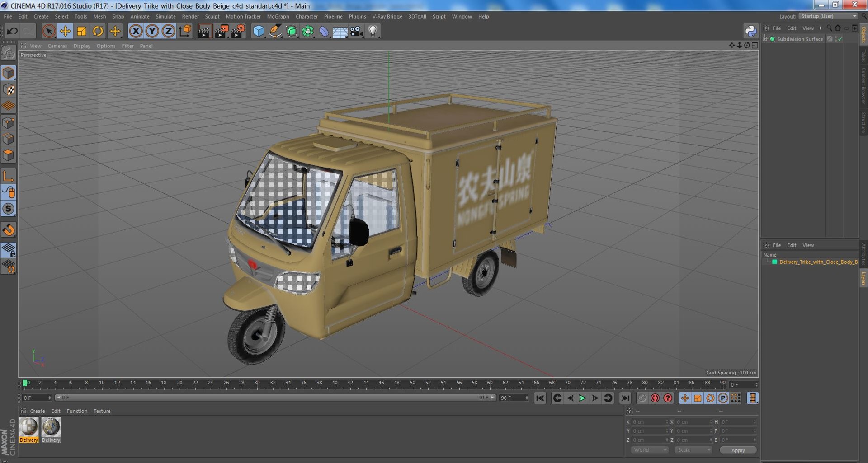The width and height of the screenshot is (868, 463).
Task: Open Scale mode dropdown
Action: pos(693,450)
